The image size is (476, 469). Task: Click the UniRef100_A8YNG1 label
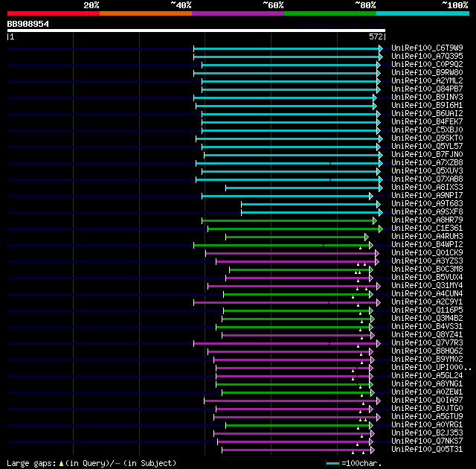[427, 384]
